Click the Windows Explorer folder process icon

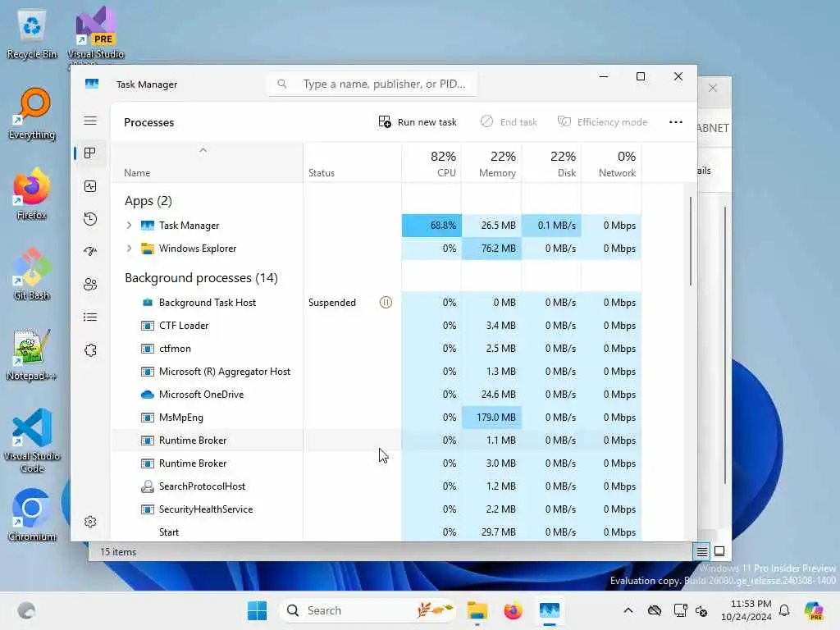[x=148, y=249]
